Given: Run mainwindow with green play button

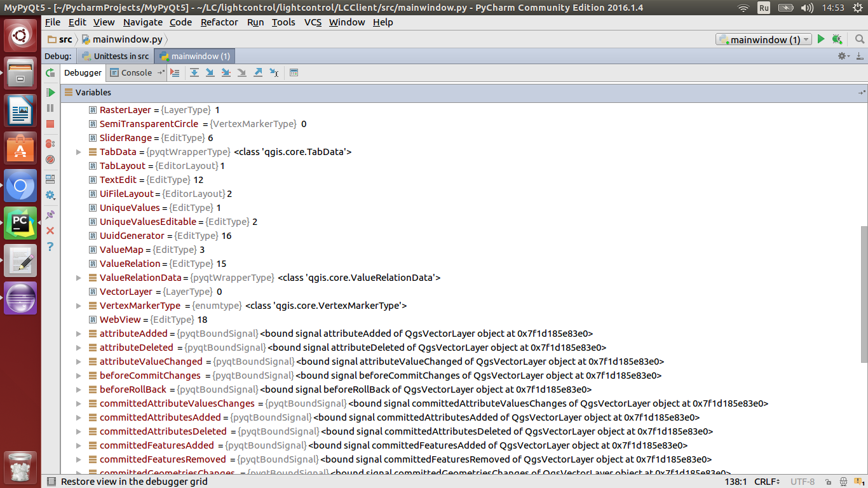Looking at the screenshot, I should click(x=821, y=39).
